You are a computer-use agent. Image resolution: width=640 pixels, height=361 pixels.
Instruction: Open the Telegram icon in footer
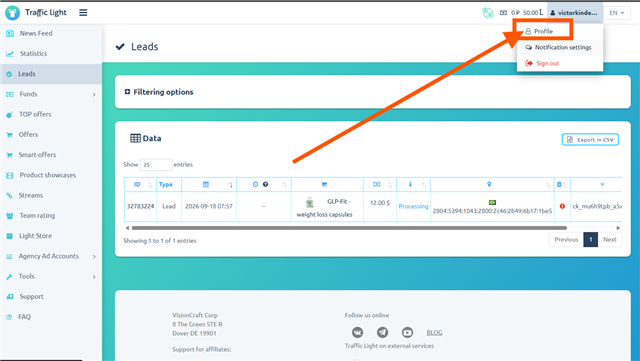[x=382, y=332]
